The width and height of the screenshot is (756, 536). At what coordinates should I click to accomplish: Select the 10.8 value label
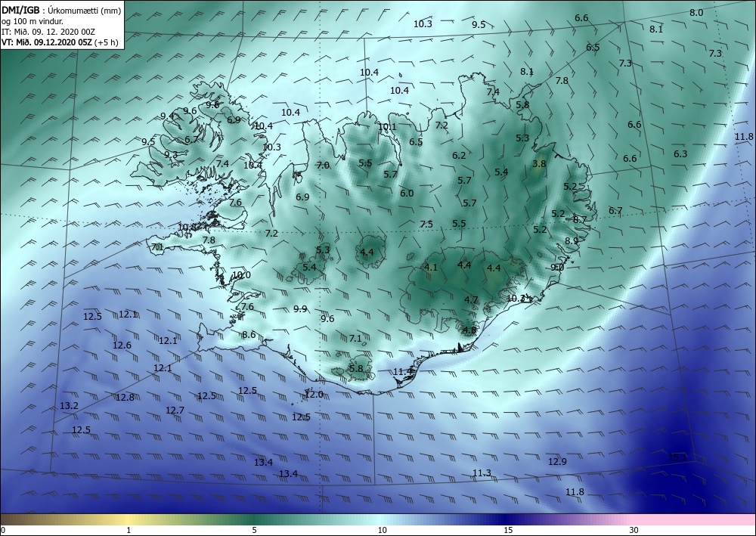pos(187,227)
